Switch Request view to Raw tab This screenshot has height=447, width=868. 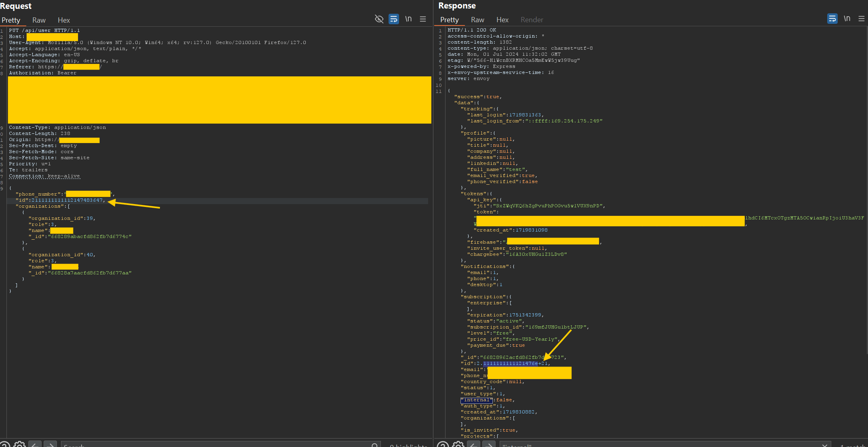click(x=39, y=20)
